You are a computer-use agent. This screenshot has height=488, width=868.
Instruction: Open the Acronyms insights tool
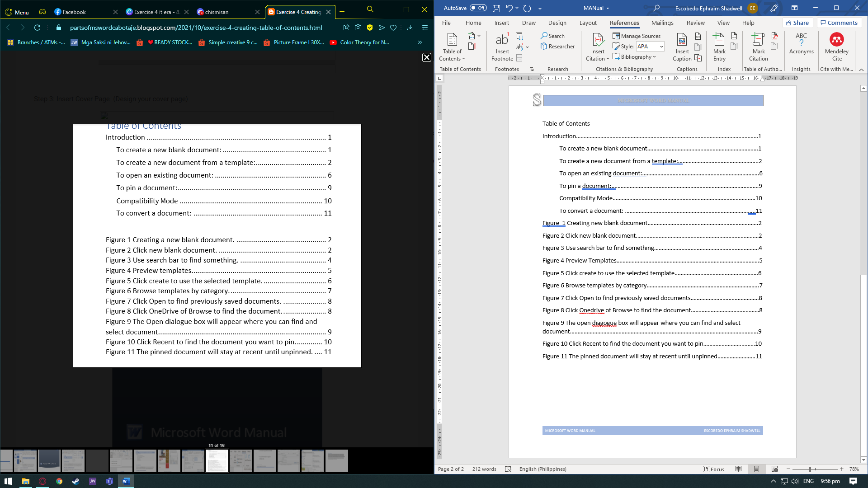[x=802, y=43]
